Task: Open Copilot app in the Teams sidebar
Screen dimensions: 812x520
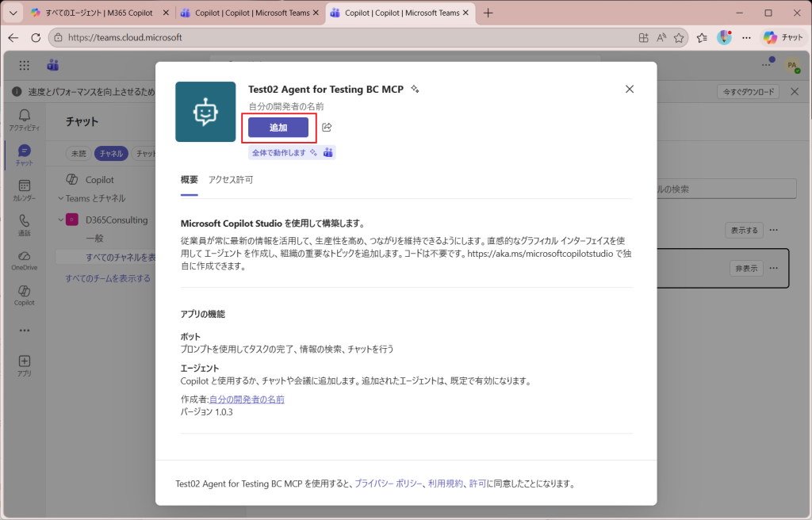Action: coord(24,295)
